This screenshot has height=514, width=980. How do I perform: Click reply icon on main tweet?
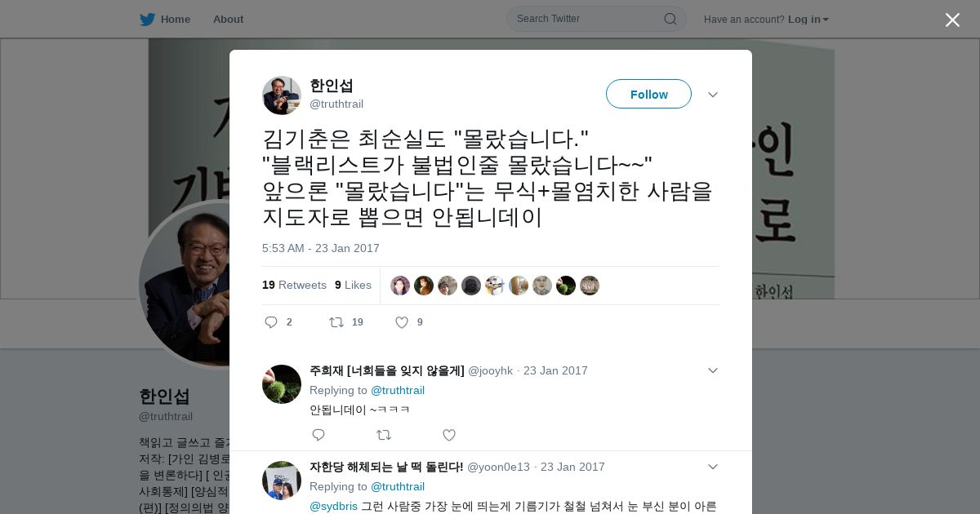pos(271,322)
